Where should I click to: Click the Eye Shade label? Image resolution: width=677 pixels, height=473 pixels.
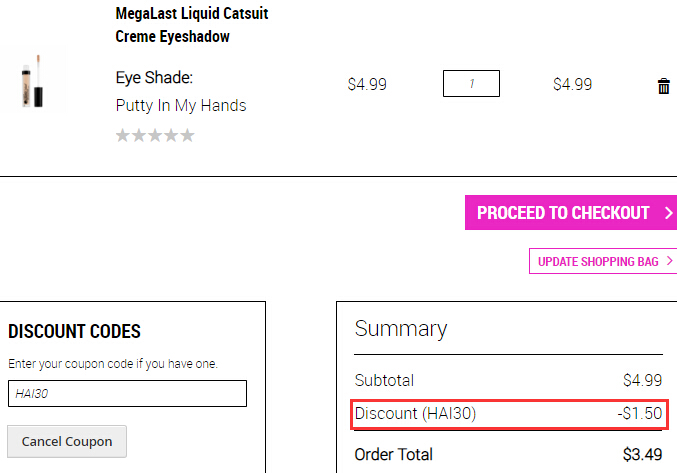[154, 78]
